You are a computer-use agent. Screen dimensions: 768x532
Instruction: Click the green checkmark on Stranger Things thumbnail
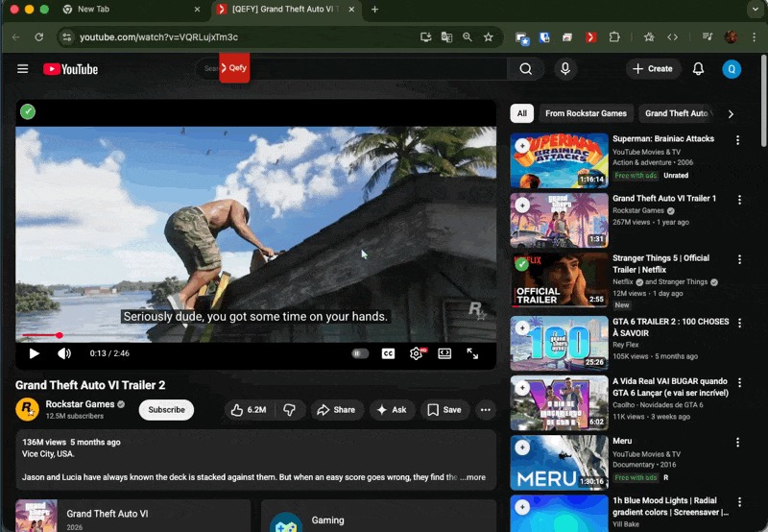click(521, 264)
